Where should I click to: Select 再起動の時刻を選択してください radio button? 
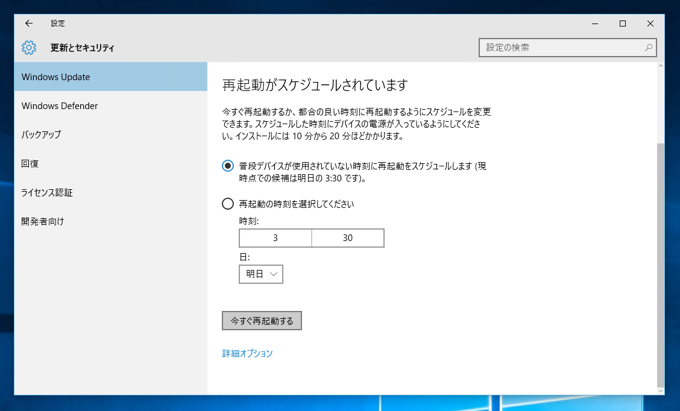click(x=228, y=204)
